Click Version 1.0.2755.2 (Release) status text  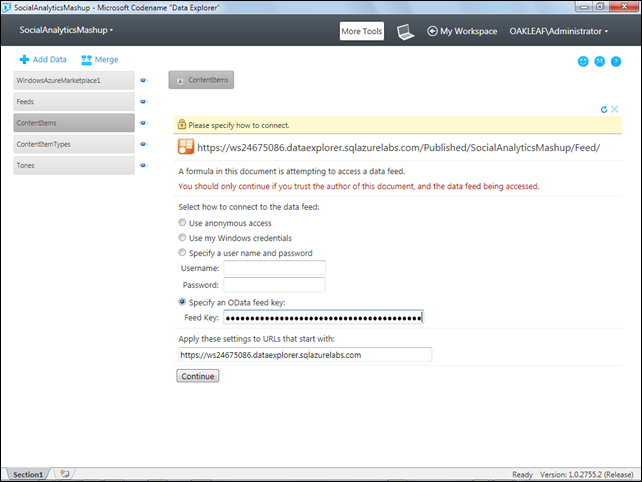click(x=586, y=475)
